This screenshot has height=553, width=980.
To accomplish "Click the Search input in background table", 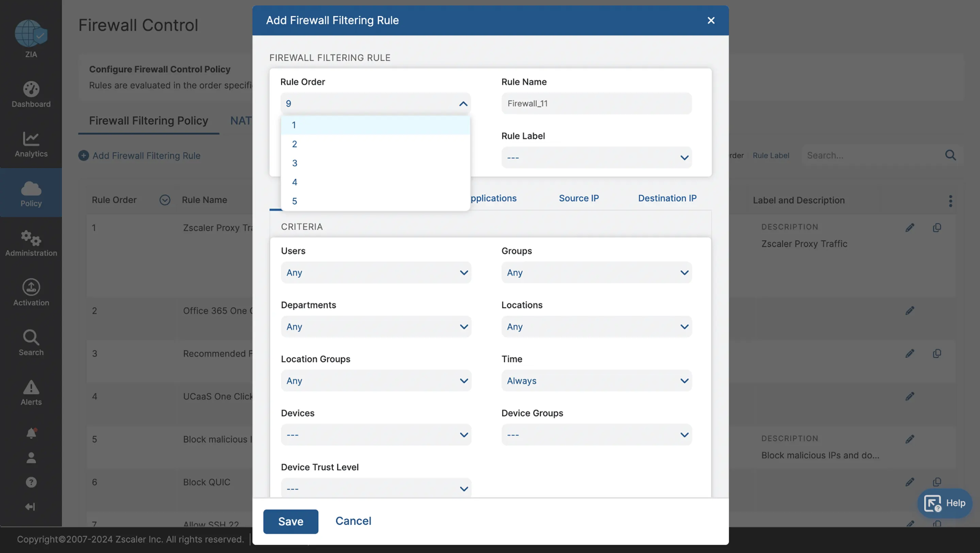I will pos(871,155).
